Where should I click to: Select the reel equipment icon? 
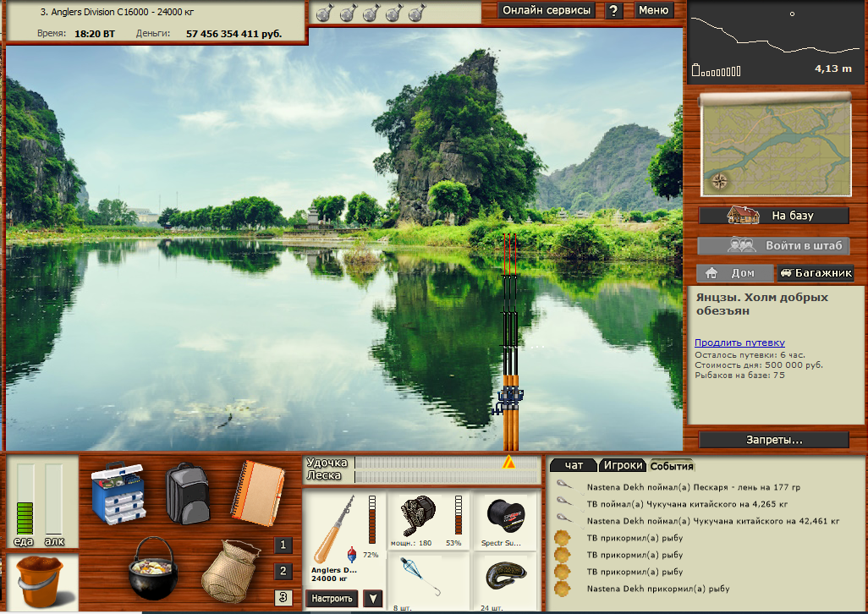(x=418, y=516)
